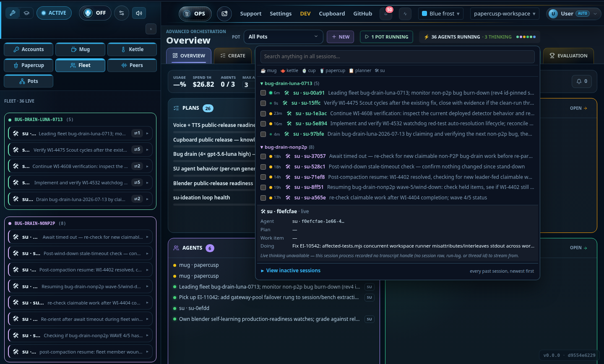Click the Agents people icon

(x=176, y=248)
